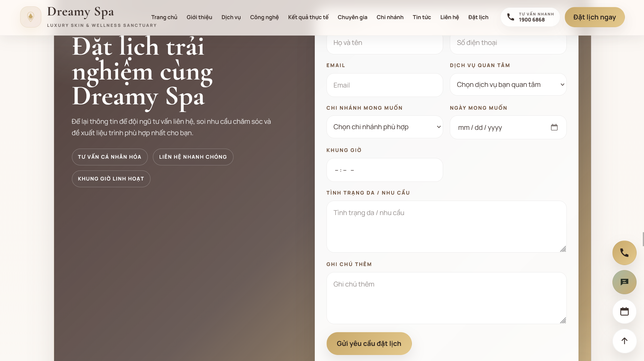Open the floating chat message icon
This screenshot has height=361, width=644.
click(x=624, y=282)
